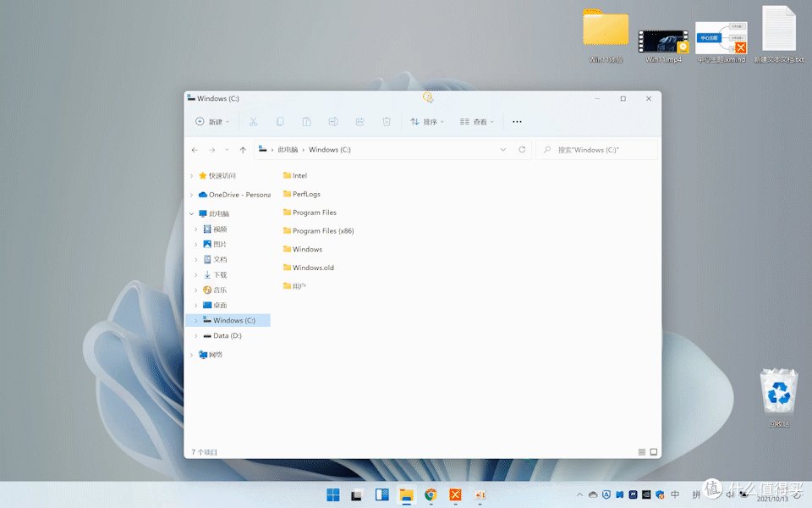The width and height of the screenshot is (812, 508).
Task: Open the 查看 (View) dropdown menu
Action: pyautogui.click(x=477, y=122)
